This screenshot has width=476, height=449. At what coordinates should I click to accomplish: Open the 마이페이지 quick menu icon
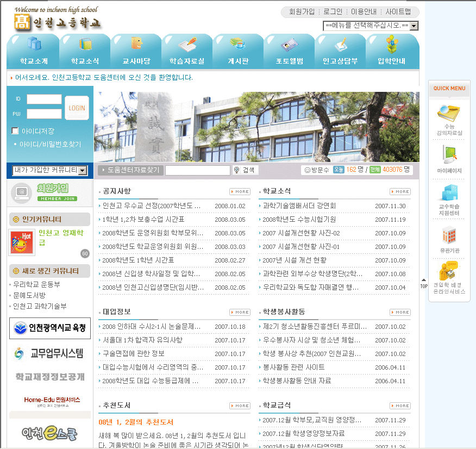pyautogui.click(x=449, y=155)
